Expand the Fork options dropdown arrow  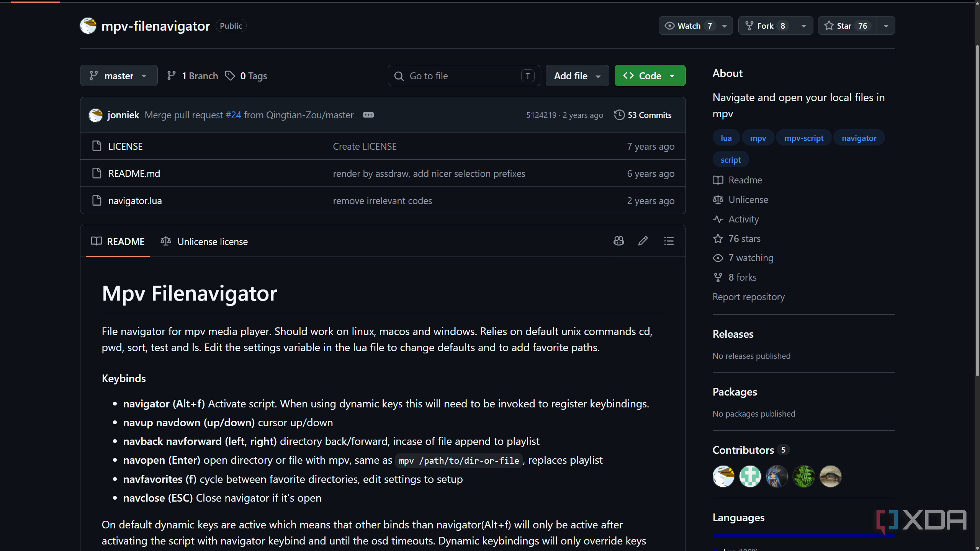coord(804,26)
